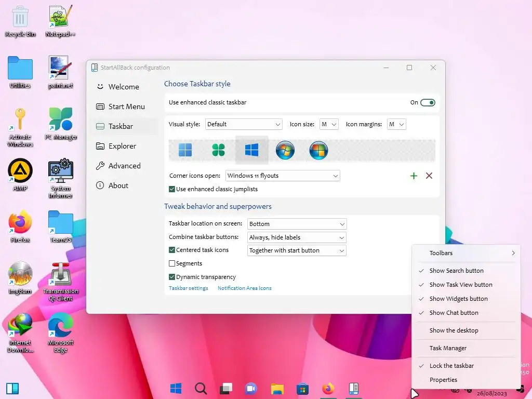
Task: Open TeamOS folder shortcut
Action: coord(60,227)
